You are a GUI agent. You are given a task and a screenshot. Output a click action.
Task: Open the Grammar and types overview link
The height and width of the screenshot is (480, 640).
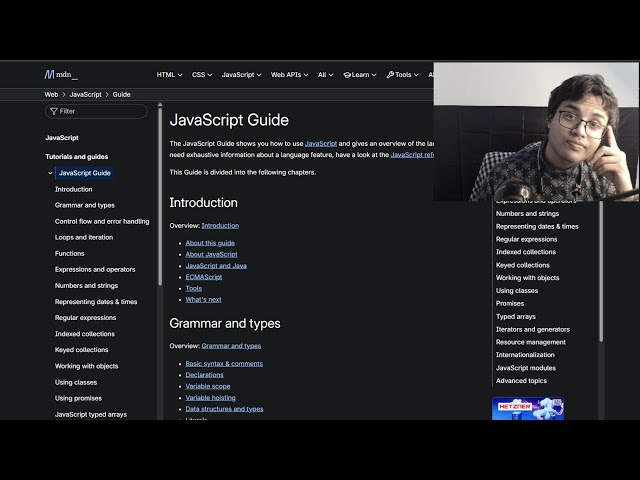pos(231,346)
